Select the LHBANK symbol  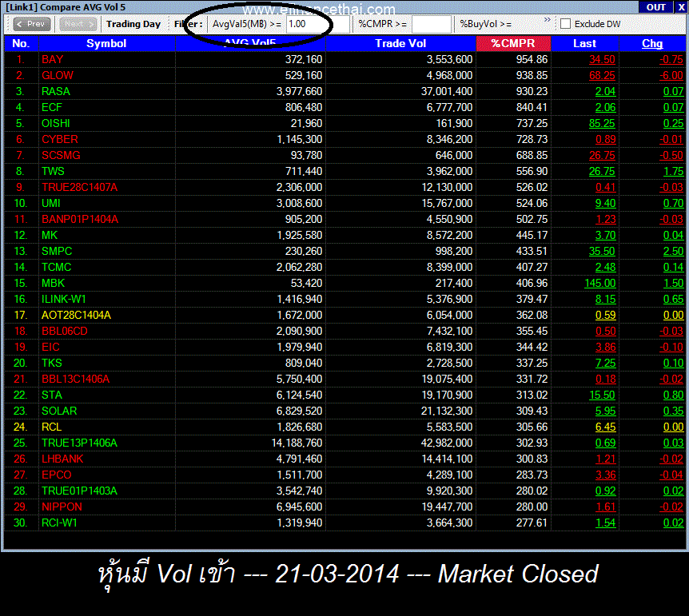62,459
